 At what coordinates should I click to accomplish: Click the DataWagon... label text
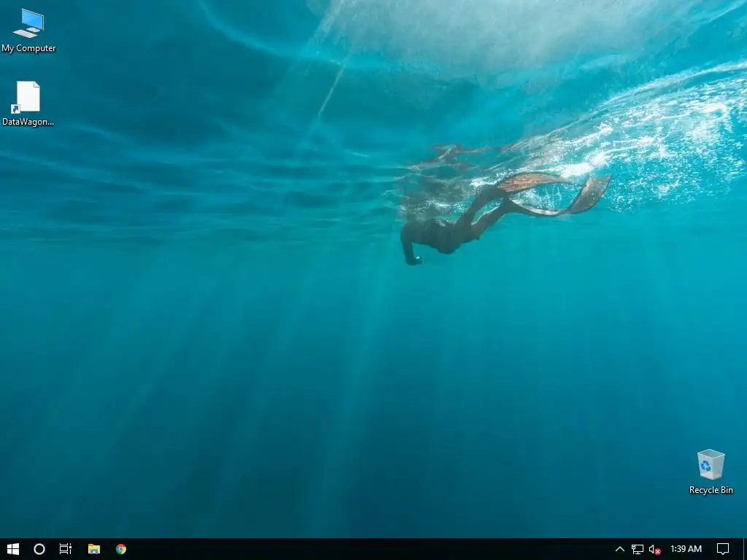pyautogui.click(x=28, y=122)
